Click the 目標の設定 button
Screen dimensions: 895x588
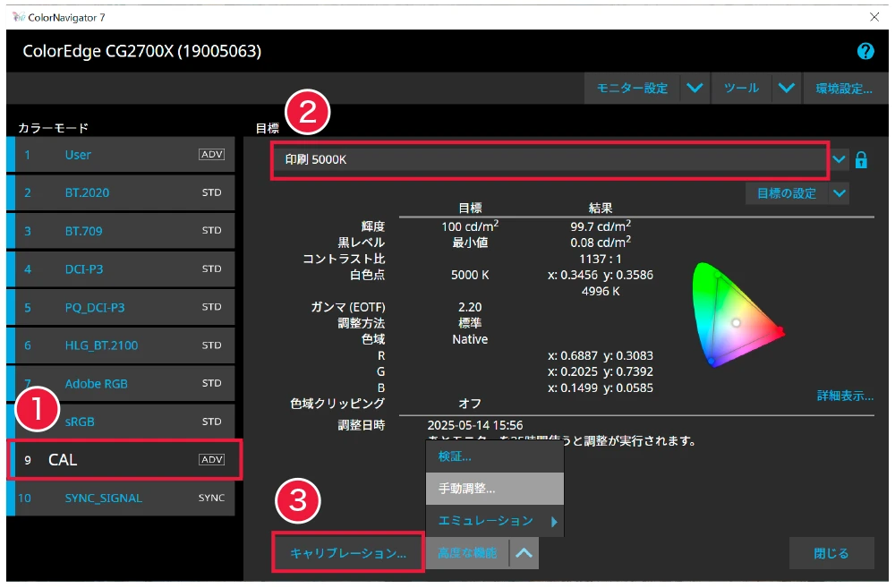tap(787, 193)
